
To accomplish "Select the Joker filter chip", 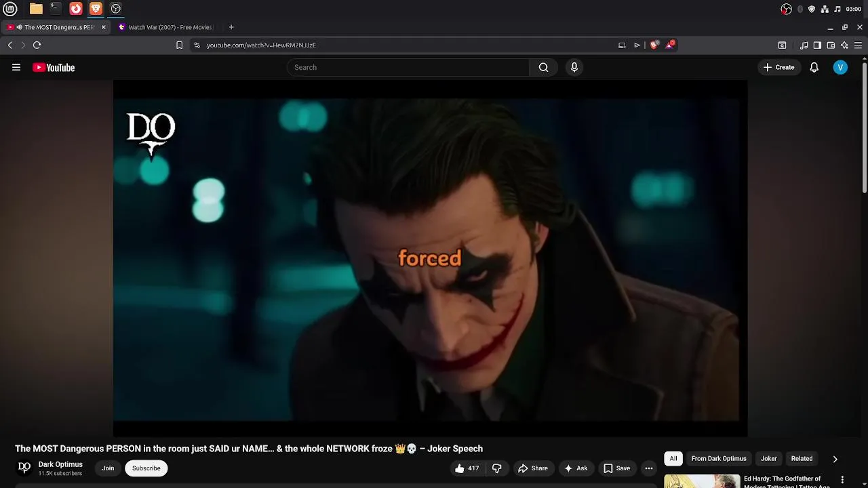I will 769,459.
